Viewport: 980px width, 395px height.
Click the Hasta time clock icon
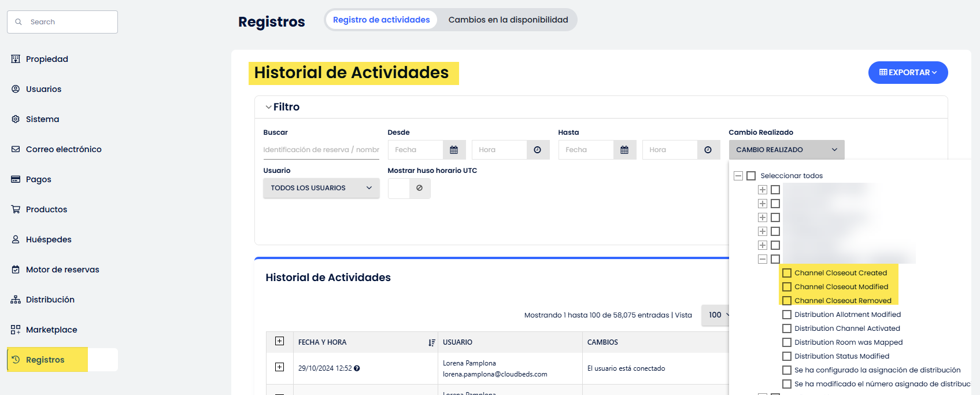point(708,150)
